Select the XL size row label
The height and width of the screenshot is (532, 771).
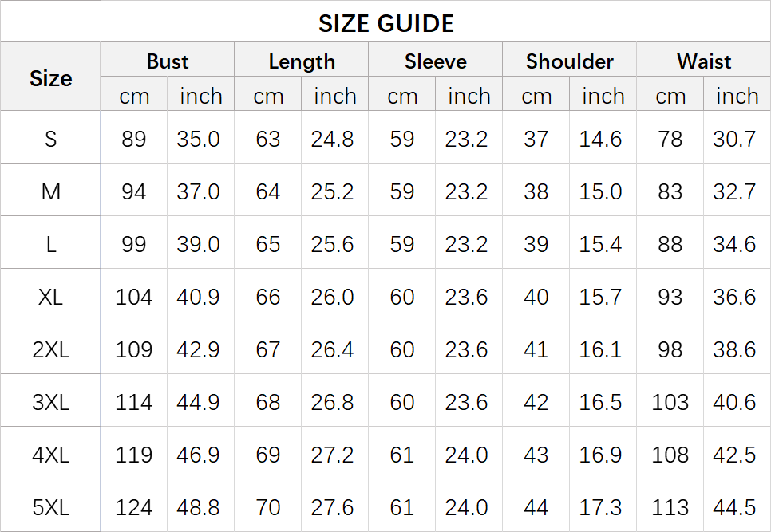[x=50, y=297]
